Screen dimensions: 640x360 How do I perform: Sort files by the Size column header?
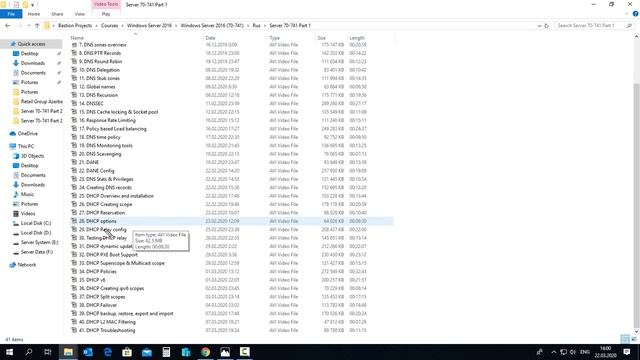click(x=322, y=38)
